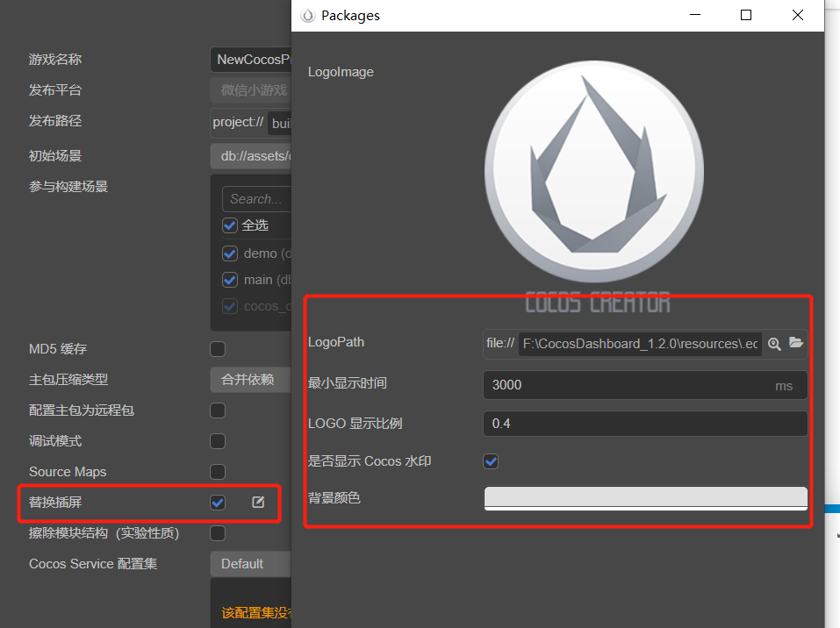Minimize the Packages window

[x=695, y=15]
